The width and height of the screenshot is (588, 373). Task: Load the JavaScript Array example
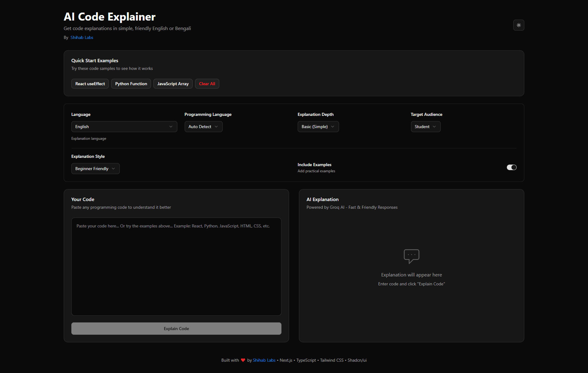[173, 84]
